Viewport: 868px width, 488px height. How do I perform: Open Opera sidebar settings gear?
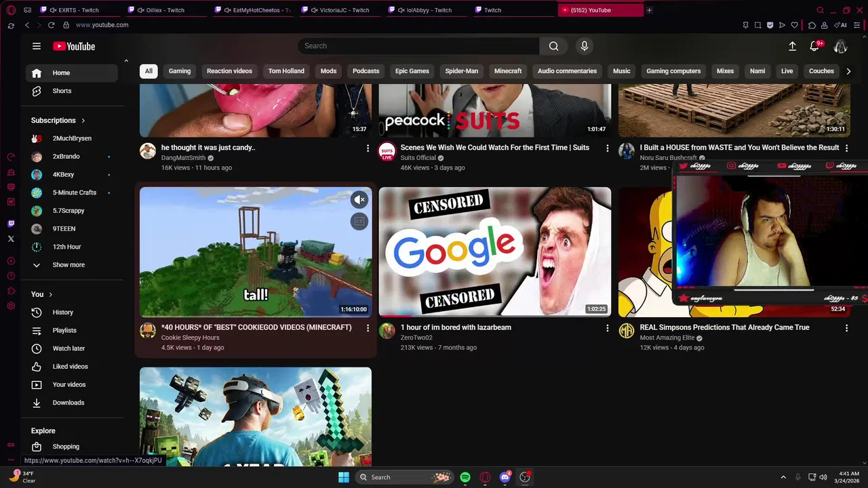tap(11, 306)
